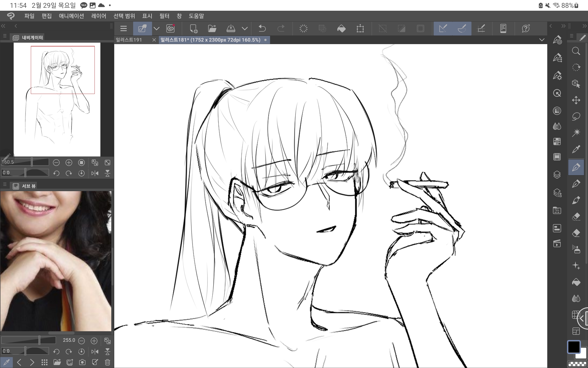Open the 파일 menu
This screenshot has width=588, height=368.
(29, 16)
